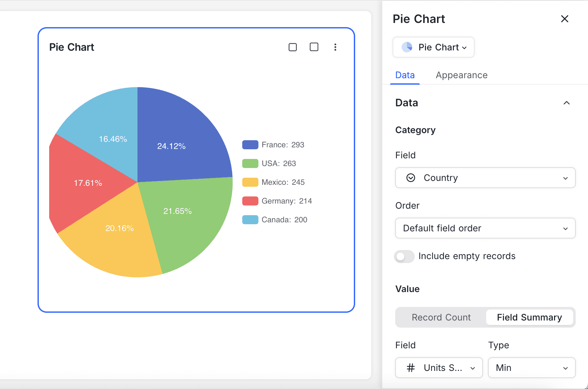Click the # numeric icon in the Units field selector
The height and width of the screenshot is (389, 588).
coord(410,368)
